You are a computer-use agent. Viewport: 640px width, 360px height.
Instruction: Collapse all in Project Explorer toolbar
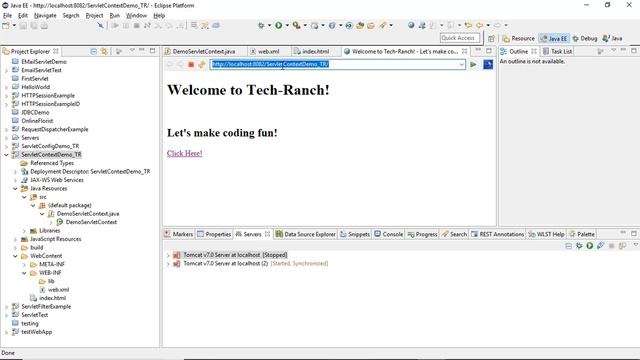(x=93, y=51)
